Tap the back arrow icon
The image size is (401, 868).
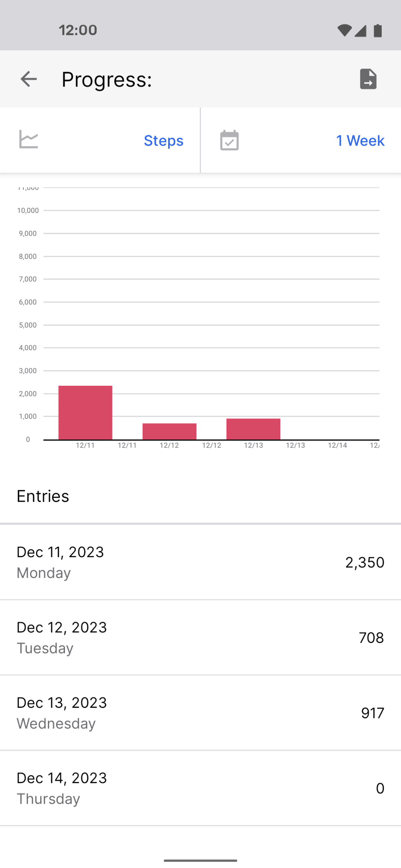pyautogui.click(x=29, y=79)
